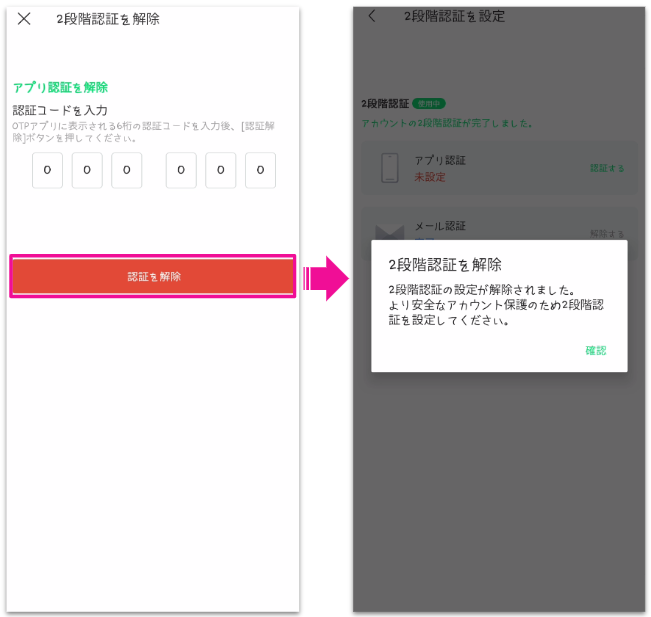Click the red 認証を解除 button
This screenshot has width=651, height=617.
(x=153, y=276)
